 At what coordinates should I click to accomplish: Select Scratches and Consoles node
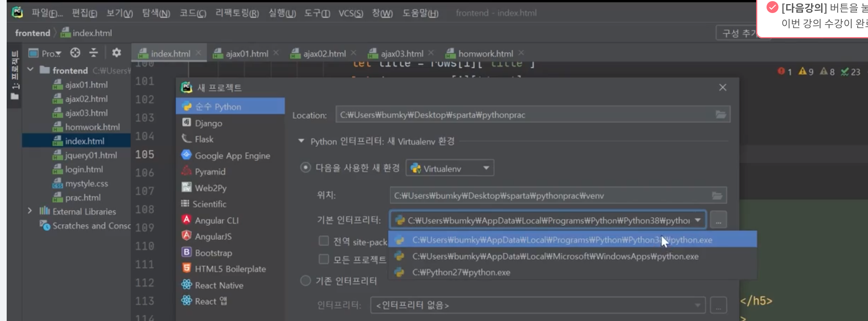tap(85, 226)
